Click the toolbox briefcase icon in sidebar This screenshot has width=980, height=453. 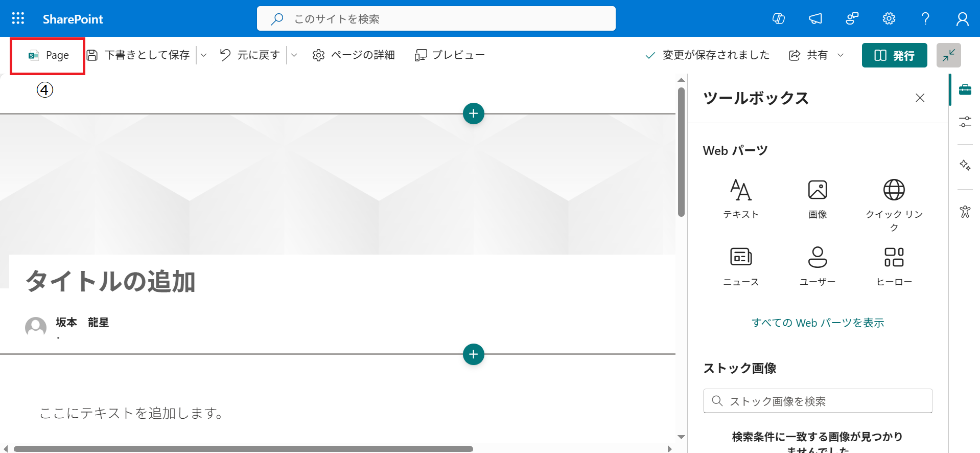point(965,90)
